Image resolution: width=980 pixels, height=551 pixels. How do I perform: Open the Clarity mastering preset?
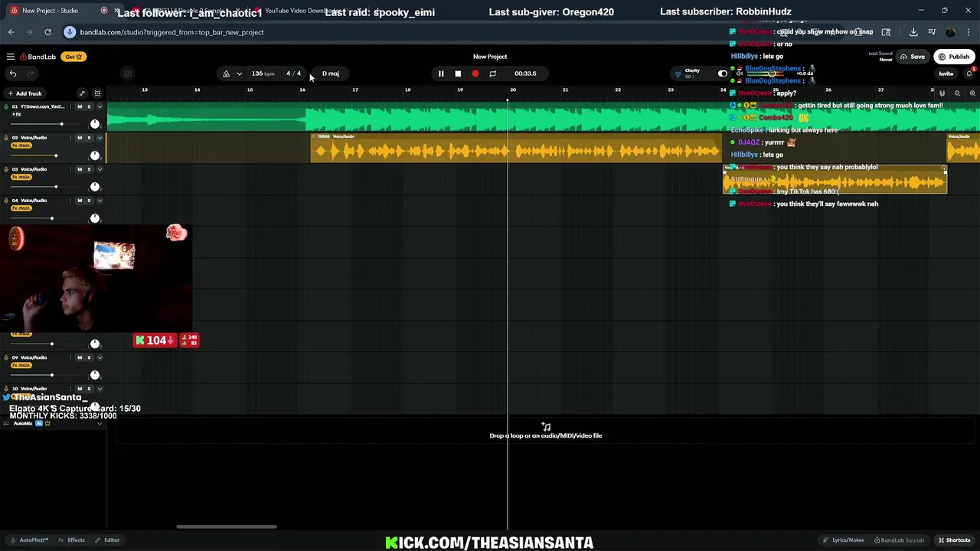pos(692,73)
